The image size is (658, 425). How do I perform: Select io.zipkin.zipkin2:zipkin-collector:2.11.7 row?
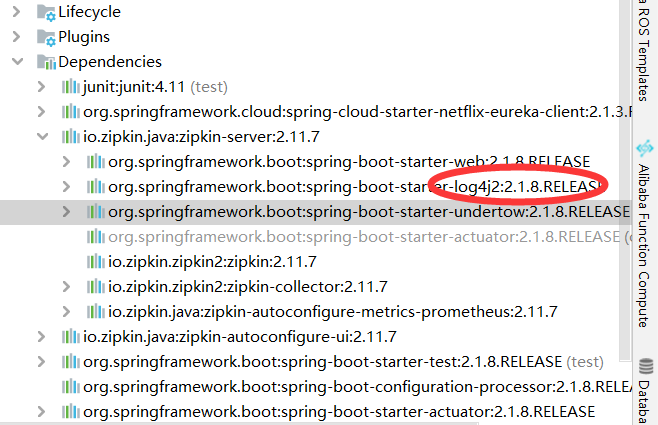[248, 287]
